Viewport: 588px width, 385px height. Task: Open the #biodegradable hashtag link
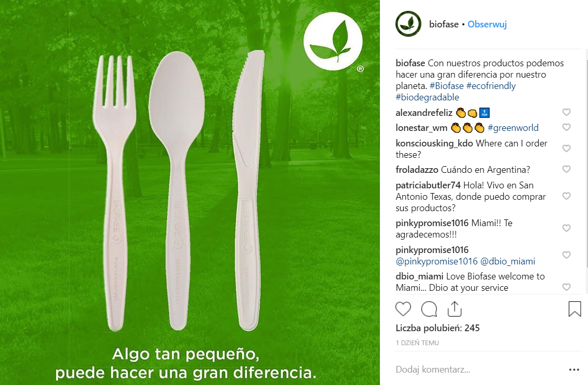coord(427,97)
